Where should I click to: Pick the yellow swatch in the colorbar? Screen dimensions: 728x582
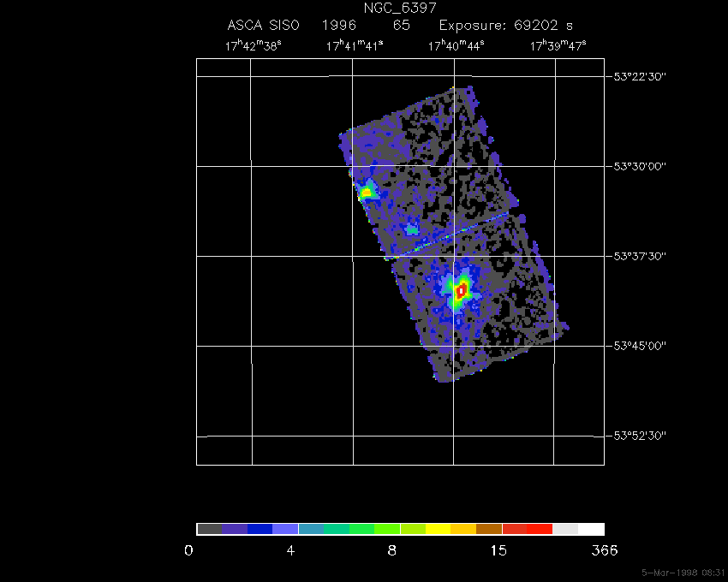[438, 529]
